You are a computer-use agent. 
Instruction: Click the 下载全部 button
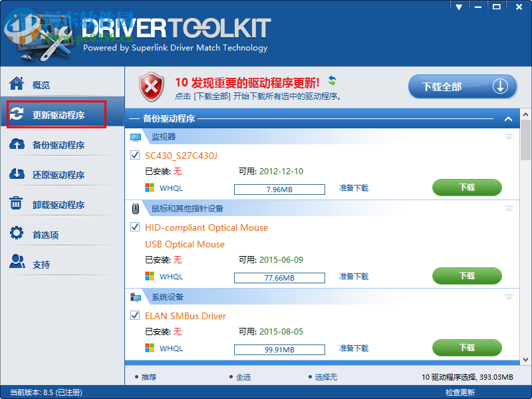point(462,86)
